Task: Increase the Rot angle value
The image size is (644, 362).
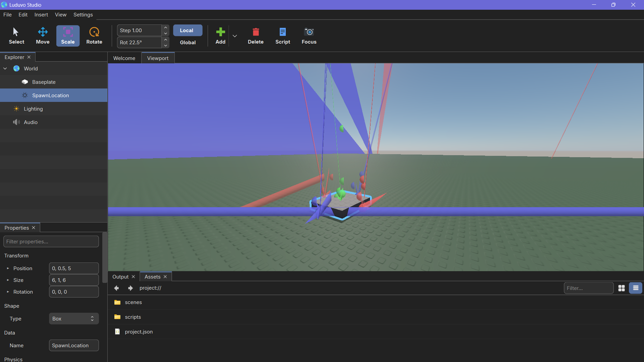Action: [x=166, y=40]
